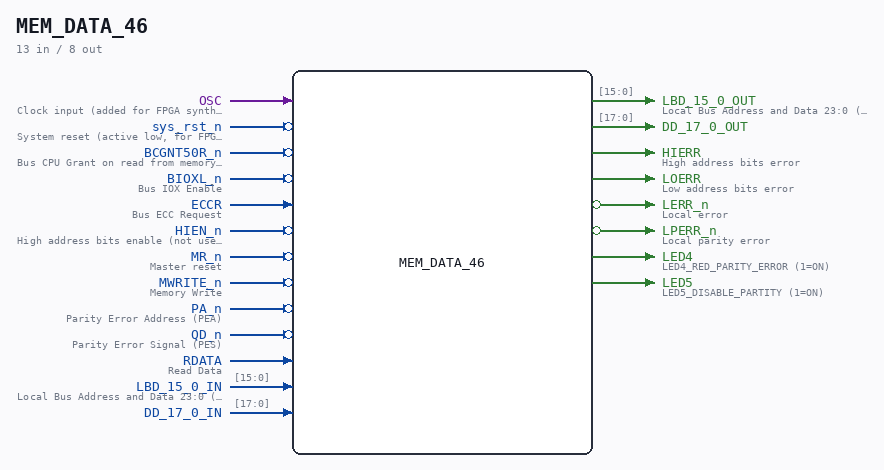Click the DD_17_0_OUT output arrowhead

650,127
